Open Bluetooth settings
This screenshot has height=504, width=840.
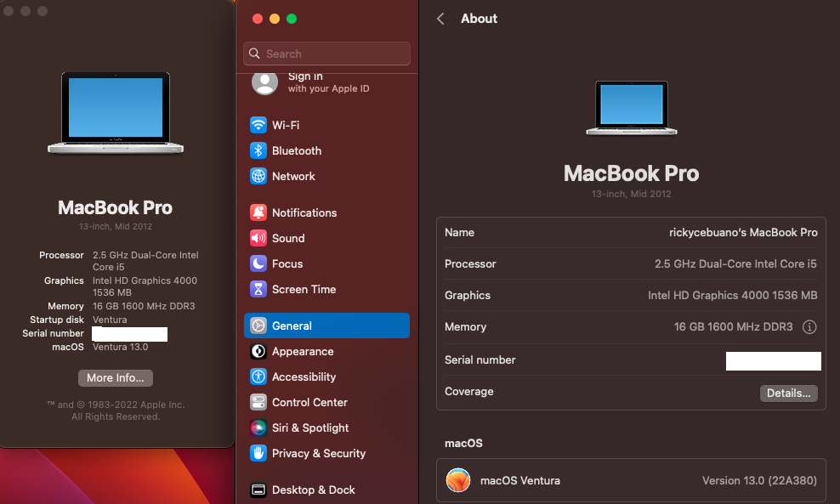pyautogui.click(x=296, y=150)
